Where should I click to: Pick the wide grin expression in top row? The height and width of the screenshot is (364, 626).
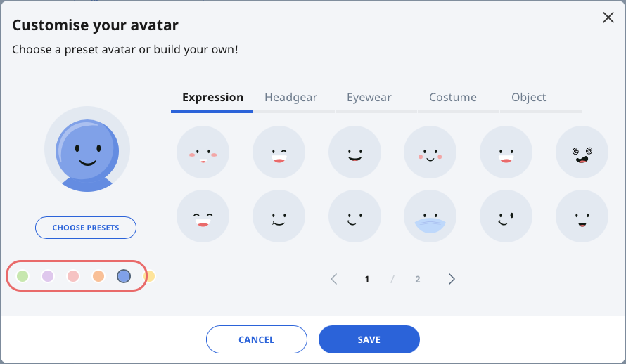click(x=354, y=152)
